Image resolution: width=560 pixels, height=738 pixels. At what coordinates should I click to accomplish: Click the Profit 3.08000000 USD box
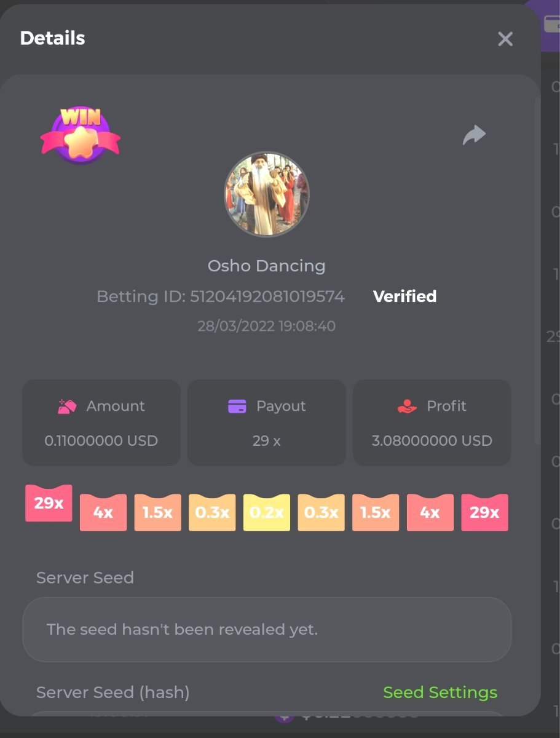pos(432,423)
